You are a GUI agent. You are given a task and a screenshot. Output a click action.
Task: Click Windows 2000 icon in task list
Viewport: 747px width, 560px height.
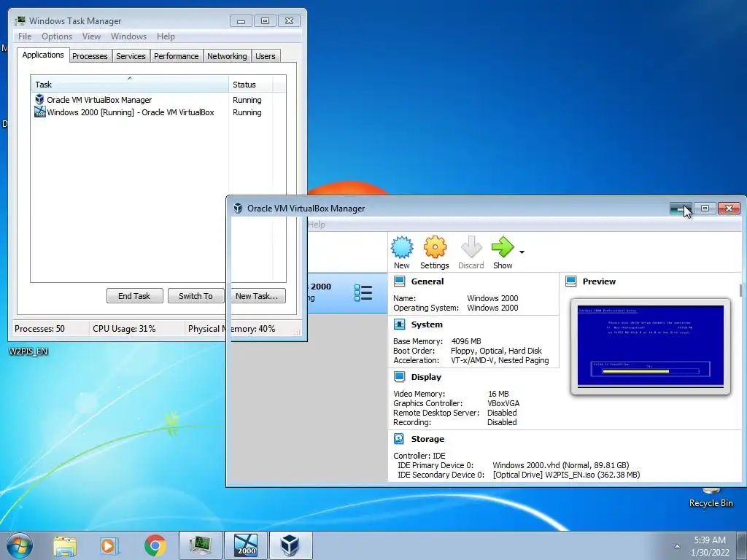point(39,112)
